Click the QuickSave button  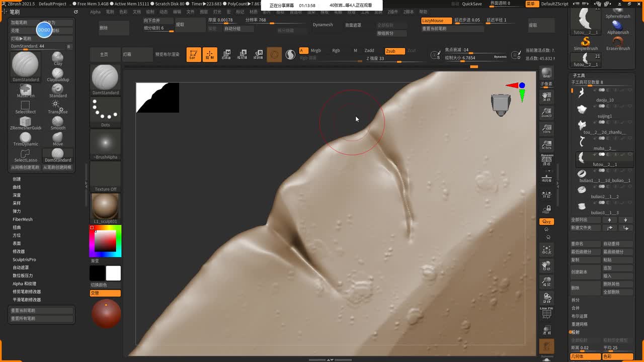pyautogui.click(x=472, y=4)
